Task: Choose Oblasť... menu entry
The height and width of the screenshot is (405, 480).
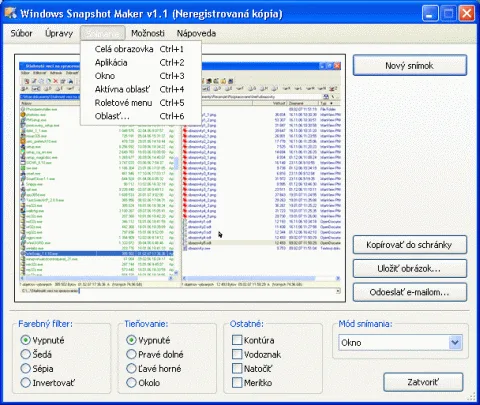Action: 141,116
